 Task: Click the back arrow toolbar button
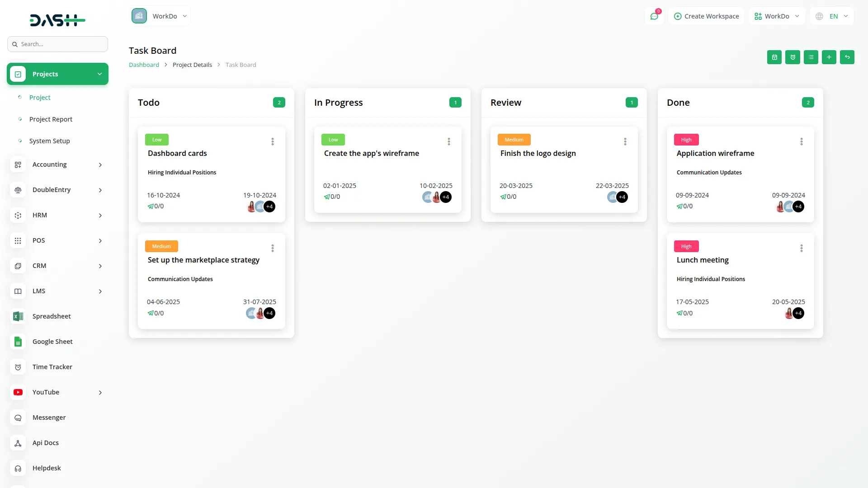point(847,57)
